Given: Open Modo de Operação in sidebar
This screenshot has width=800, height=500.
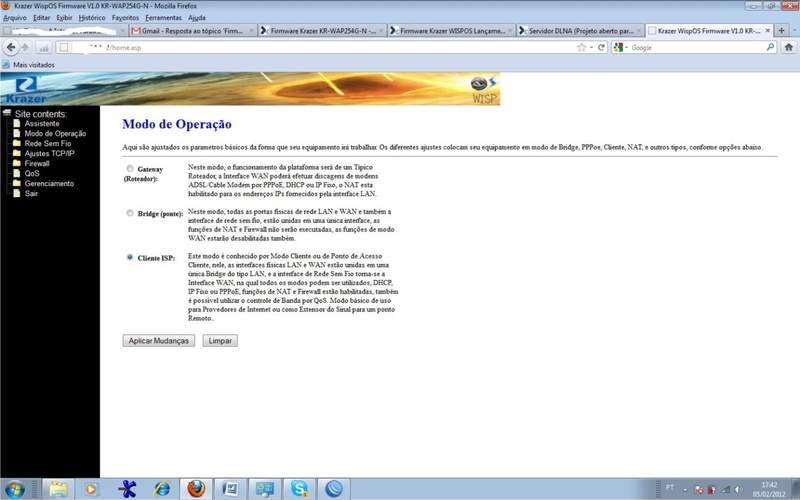Looking at the screenshot, I should click(x=55, y=134).
